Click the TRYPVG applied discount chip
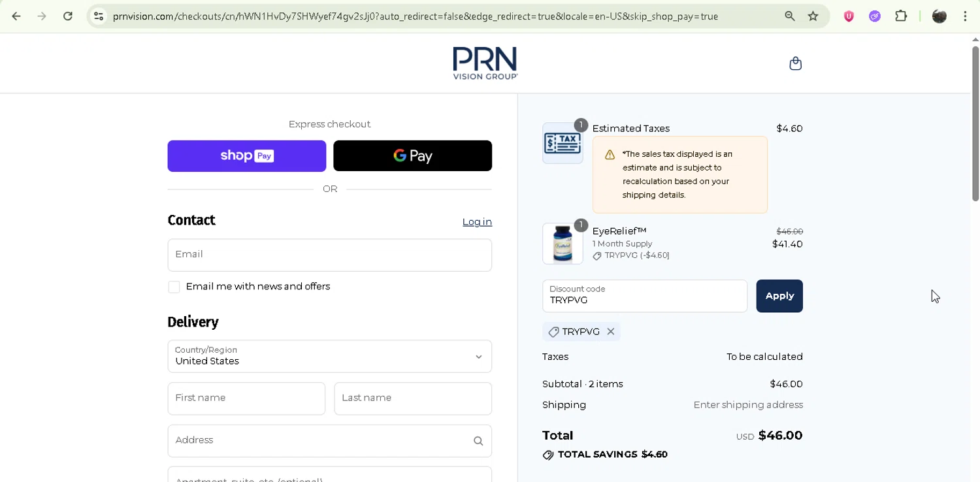 pos(581,332)
